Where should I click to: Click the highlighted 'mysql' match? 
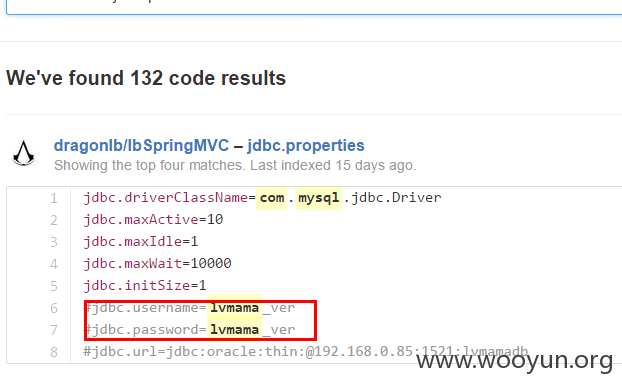[x=319, y=197]
